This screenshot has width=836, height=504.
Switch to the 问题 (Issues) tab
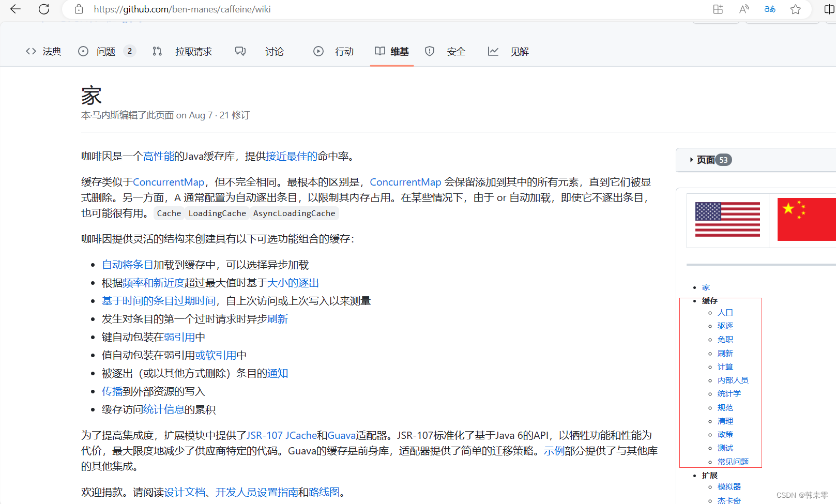tap(105, 51)
